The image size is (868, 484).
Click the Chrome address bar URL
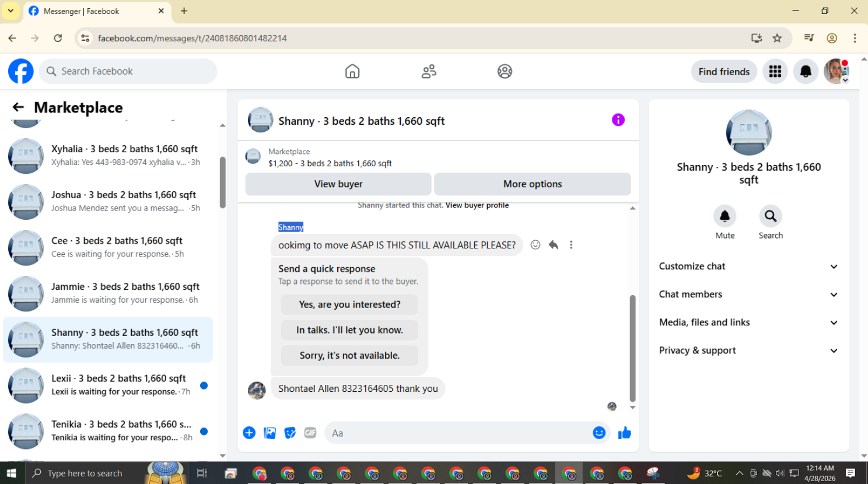[x=192, y=38]
